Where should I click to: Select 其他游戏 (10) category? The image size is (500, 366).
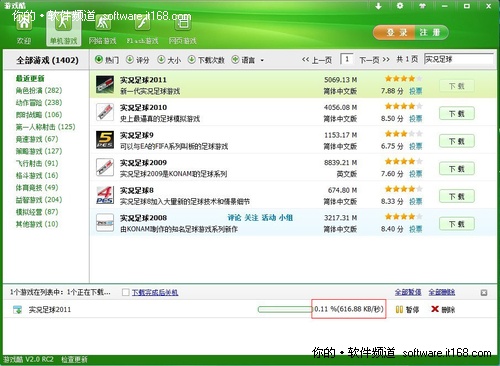pos(37,224)
